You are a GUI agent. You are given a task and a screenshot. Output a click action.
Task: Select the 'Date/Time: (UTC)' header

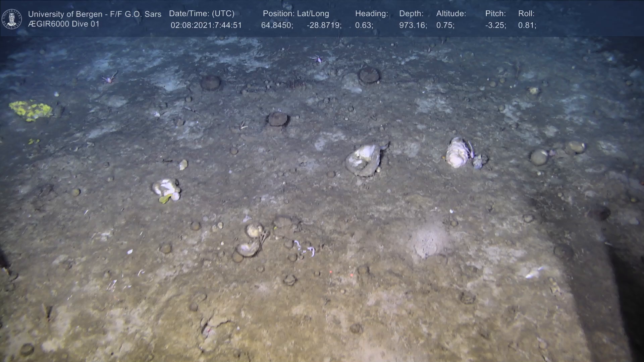pyautogui.click(x=202, y=14)
